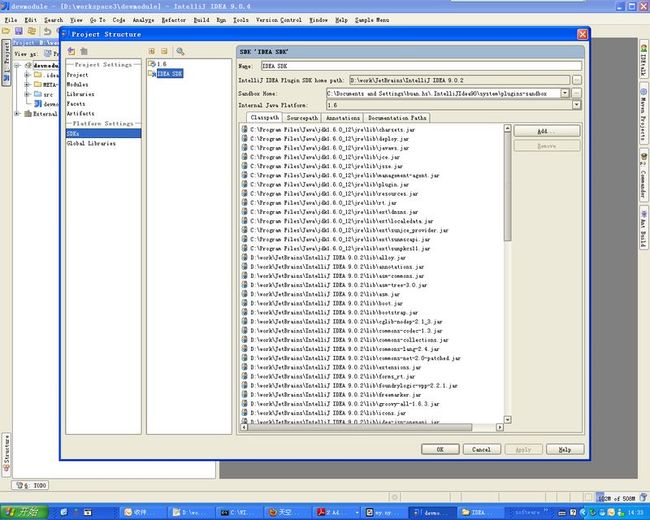Open the IDEtalk tool window on right edge
650x520 pixels.
pos(644,60)
